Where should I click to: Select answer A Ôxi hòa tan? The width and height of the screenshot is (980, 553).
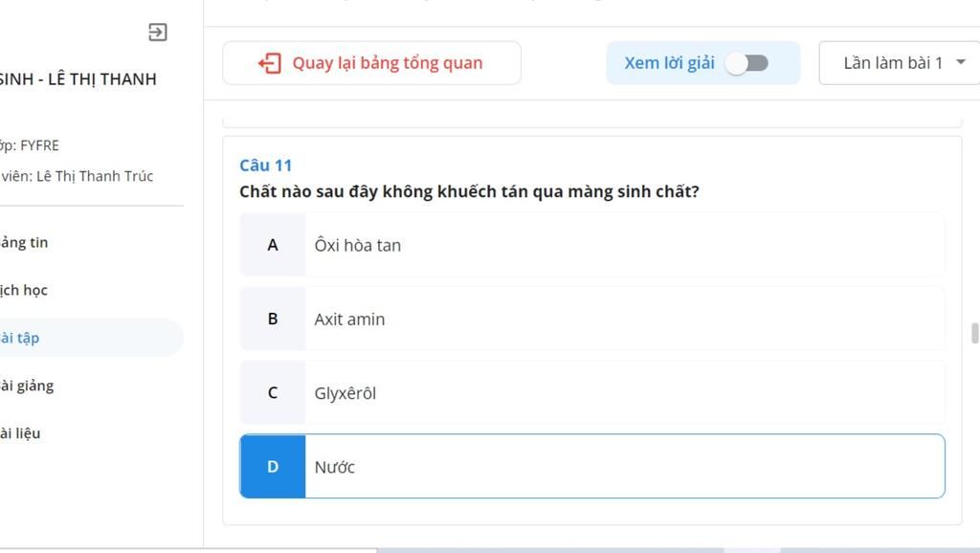click(591, 245)
